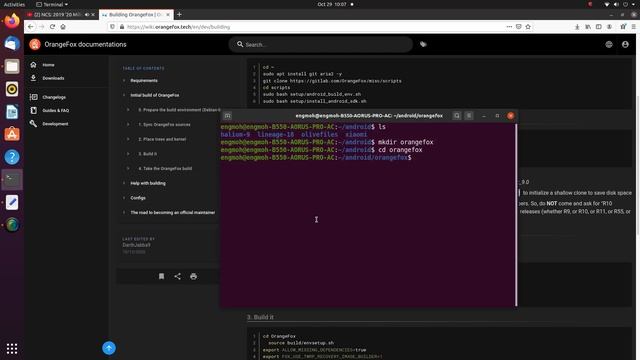Open language globe icon in wiki header
This screenshot has height=360, width=640.
(x=609, y=44)
